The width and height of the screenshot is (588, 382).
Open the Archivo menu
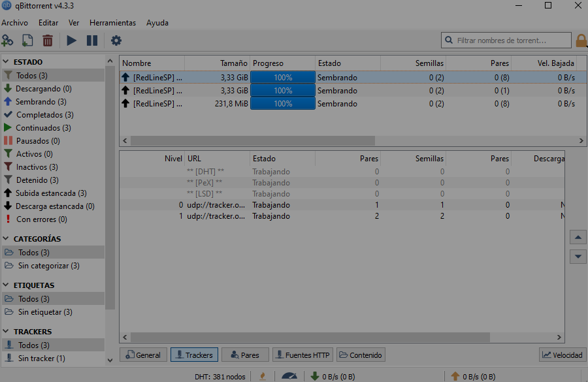click(14, 23)
